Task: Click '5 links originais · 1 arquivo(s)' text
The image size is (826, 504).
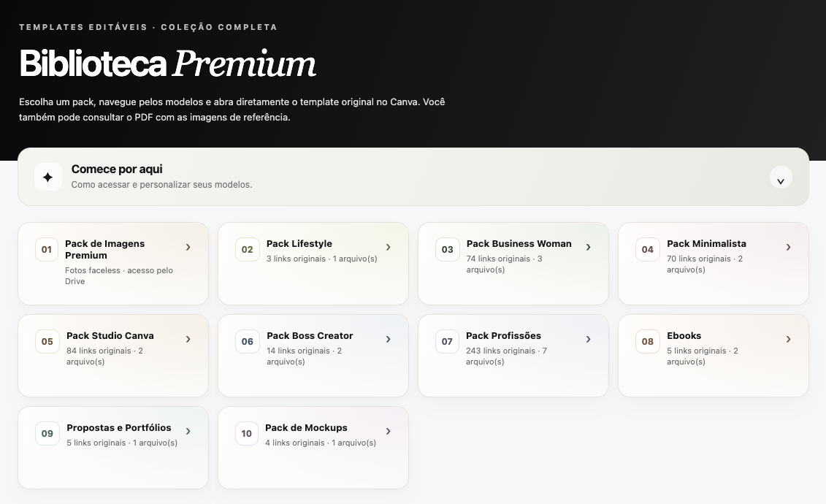Action: [122, 443]
